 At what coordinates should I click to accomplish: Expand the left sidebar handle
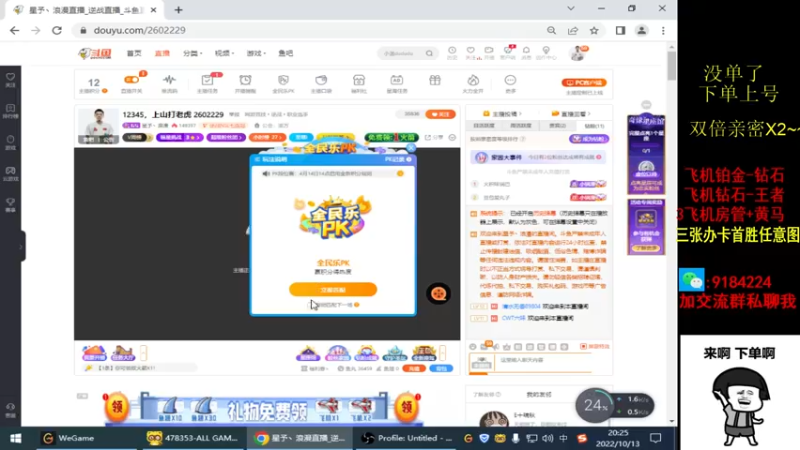[x=22, y=246]
